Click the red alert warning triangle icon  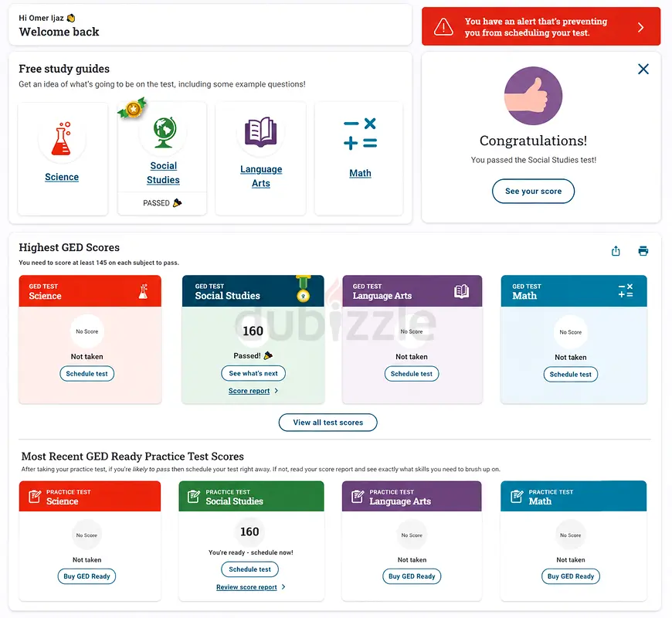(x=443, y=27)
